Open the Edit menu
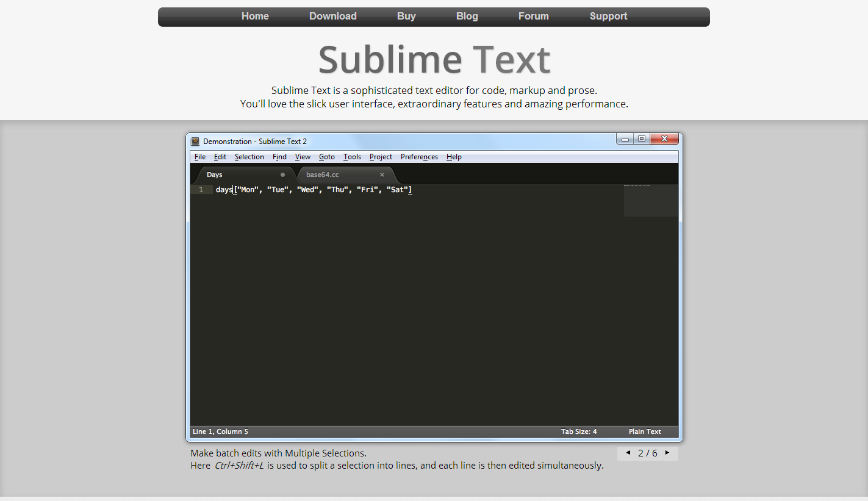The height and width of the screenshot is (501, 868). [220, 157]
